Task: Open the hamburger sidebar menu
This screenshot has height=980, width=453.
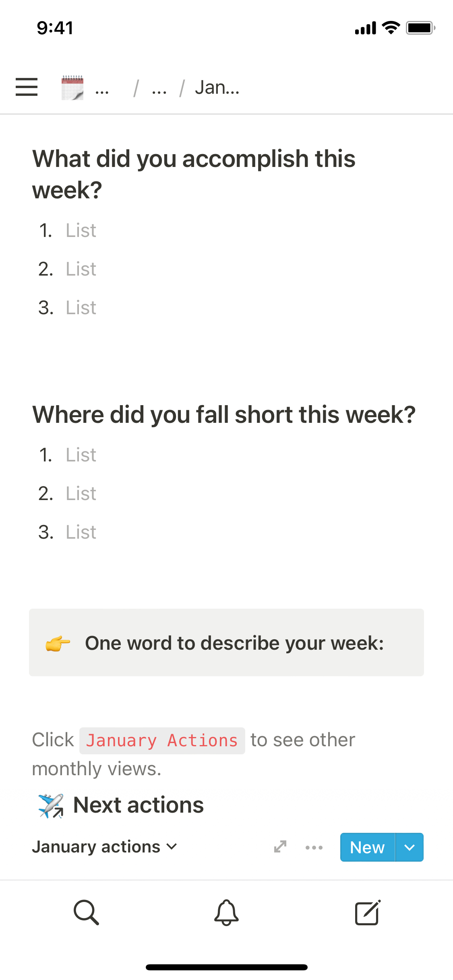Action: (27, 87)
